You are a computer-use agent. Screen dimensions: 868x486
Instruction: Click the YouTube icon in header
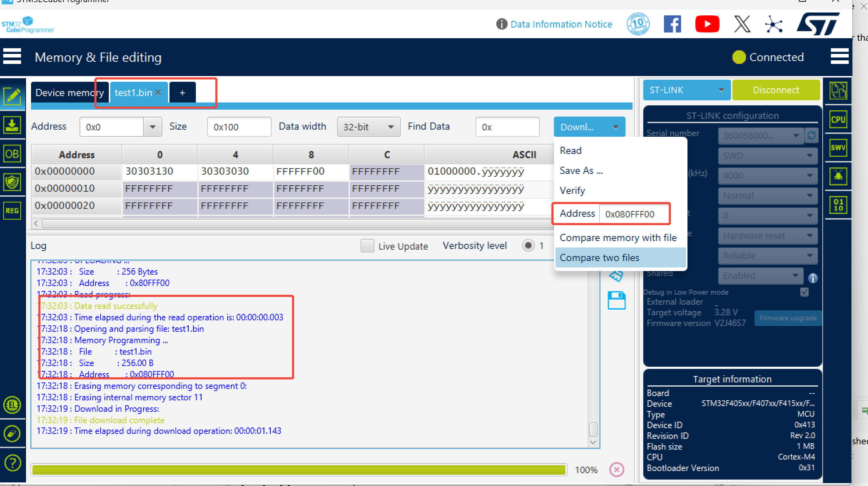tap(707, 24)
